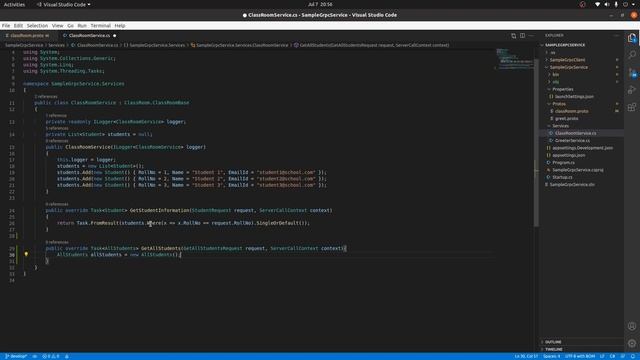
Task: Click the open changes icon in editor toolbar
Action: 513,36
